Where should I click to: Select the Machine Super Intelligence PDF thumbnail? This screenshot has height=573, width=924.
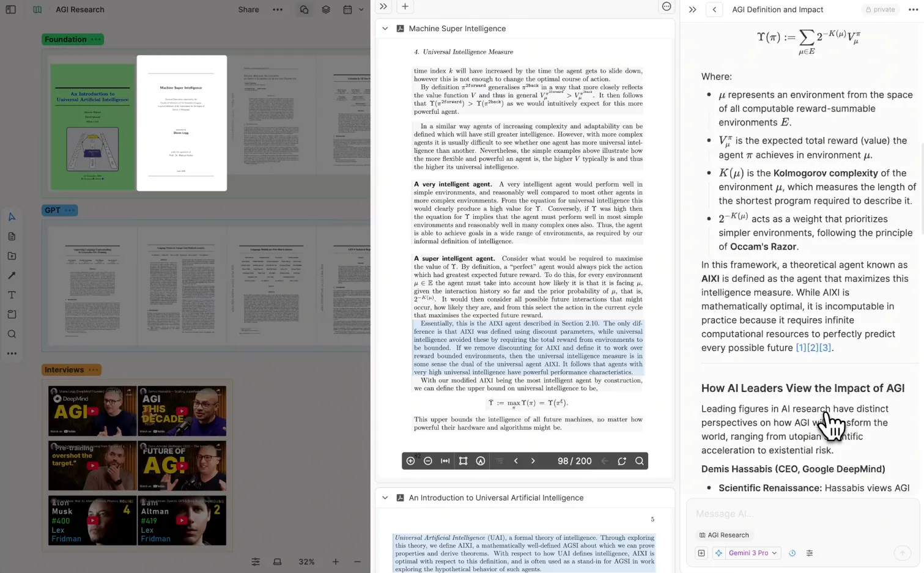pyautogui.click(x=182, y=123)
